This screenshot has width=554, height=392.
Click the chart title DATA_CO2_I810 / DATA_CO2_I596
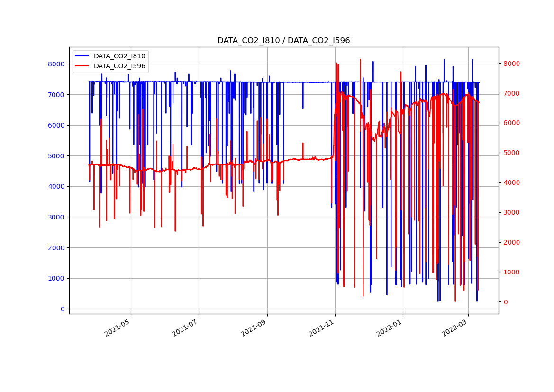pyautogui.click(x=283, y=41)
